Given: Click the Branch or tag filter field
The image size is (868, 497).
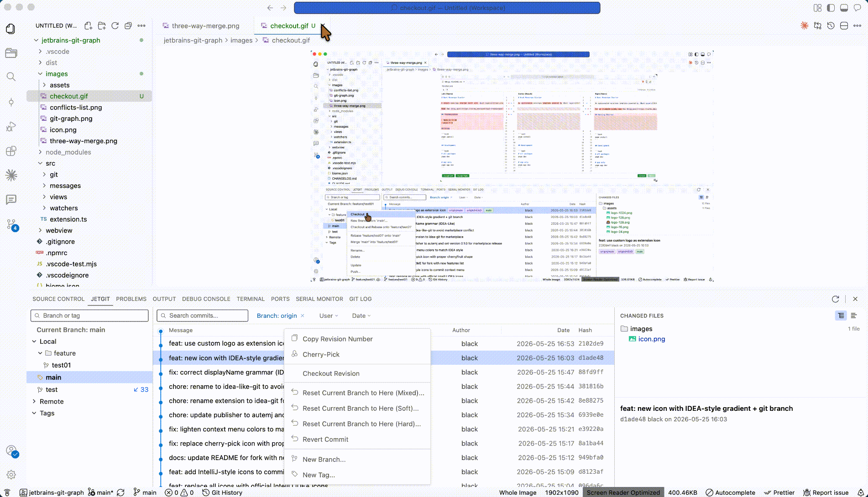Looking at the screenshot, I should (x=89, y=316).
